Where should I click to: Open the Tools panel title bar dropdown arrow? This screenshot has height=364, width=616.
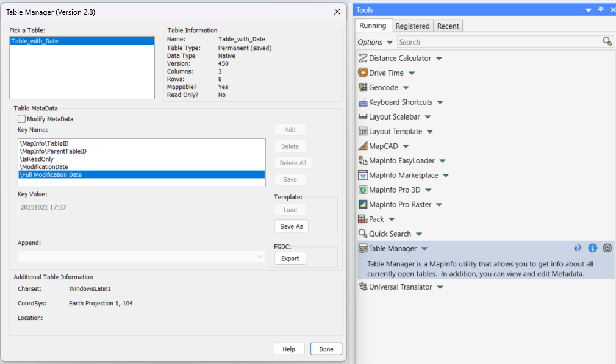coord(589,10)
